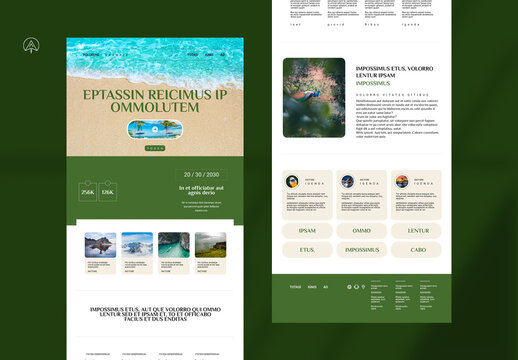Click the LENTUR pill button
The width and height of the screenshot is (518, 360).
pyautogui.click(x=416, y=231)
